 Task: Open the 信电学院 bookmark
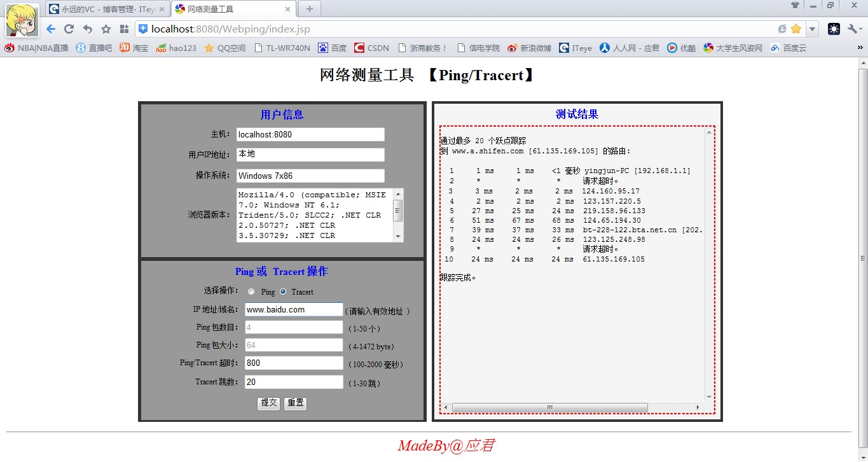tap(478, 48)
